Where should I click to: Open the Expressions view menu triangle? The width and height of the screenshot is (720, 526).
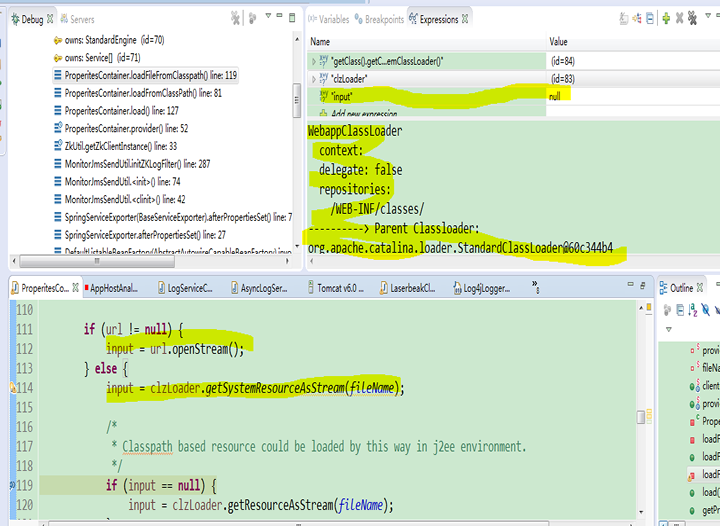708,16
